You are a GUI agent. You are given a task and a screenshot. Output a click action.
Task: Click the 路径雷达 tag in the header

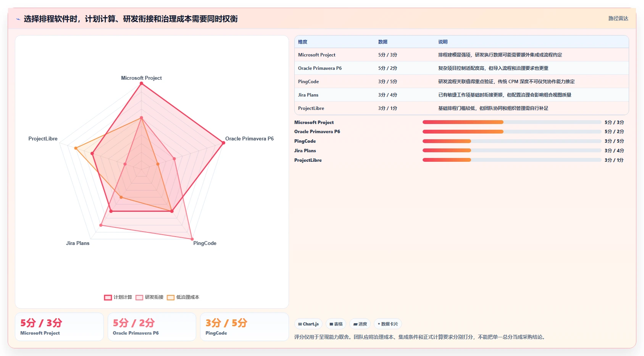(618, 18)
